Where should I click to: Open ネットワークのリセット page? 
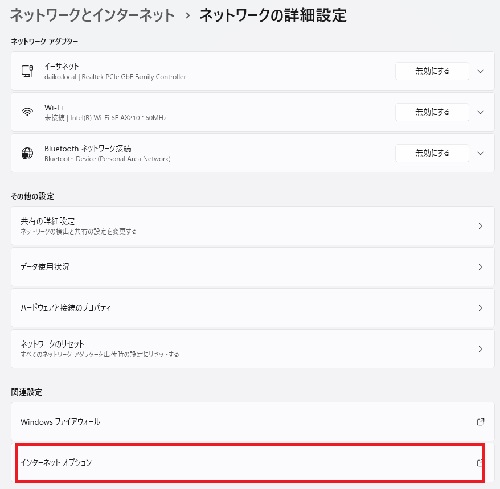point(252,349)
